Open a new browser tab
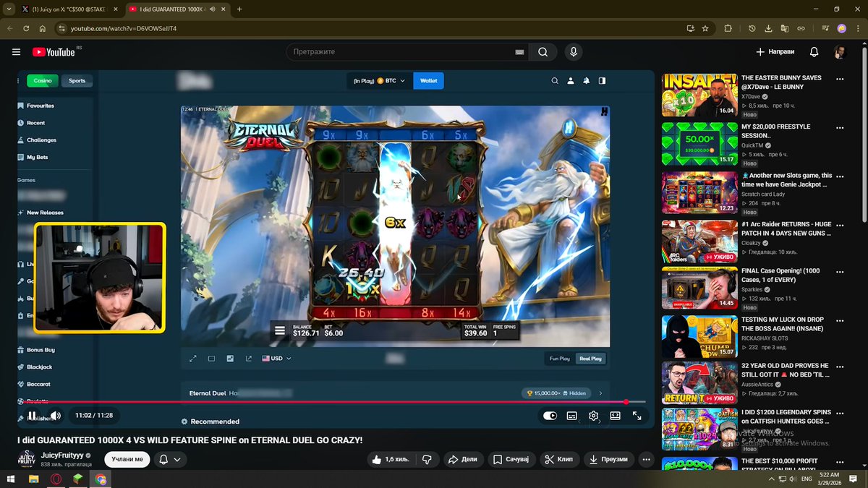This screenshot has height=488, width=868. [239, 9]
